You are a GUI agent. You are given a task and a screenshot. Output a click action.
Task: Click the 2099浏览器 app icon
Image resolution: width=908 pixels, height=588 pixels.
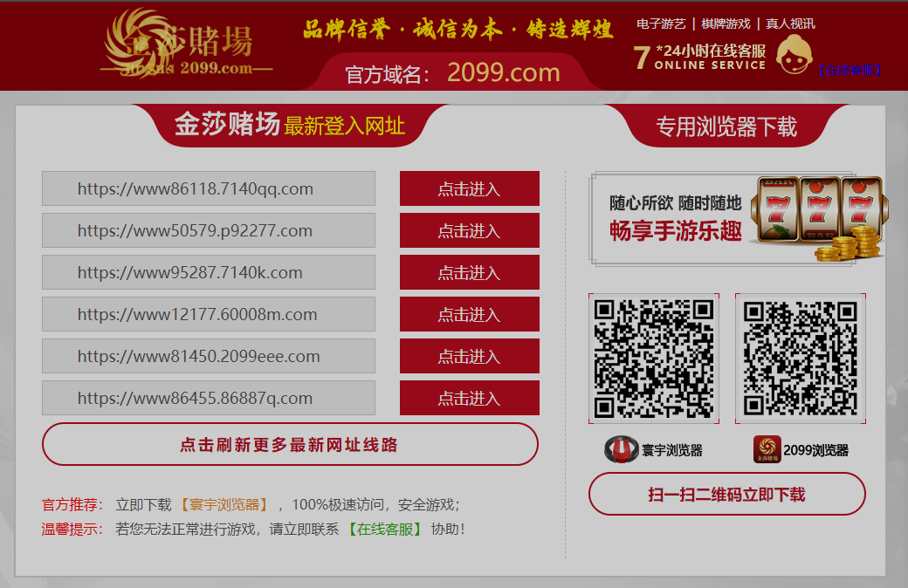(767, 450)
